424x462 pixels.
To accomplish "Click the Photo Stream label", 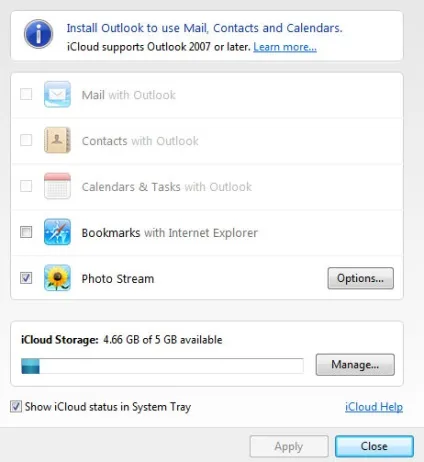I will pos(118,279).
